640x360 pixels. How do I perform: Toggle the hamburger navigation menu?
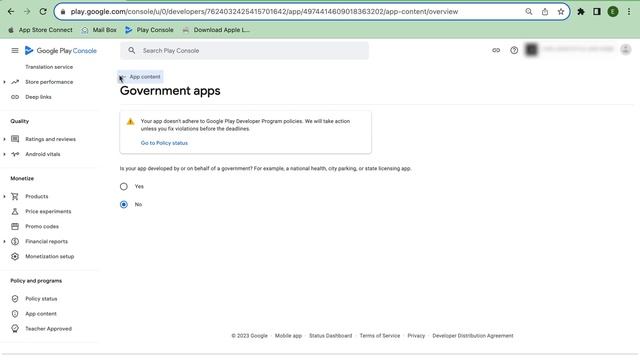point(15,51)
